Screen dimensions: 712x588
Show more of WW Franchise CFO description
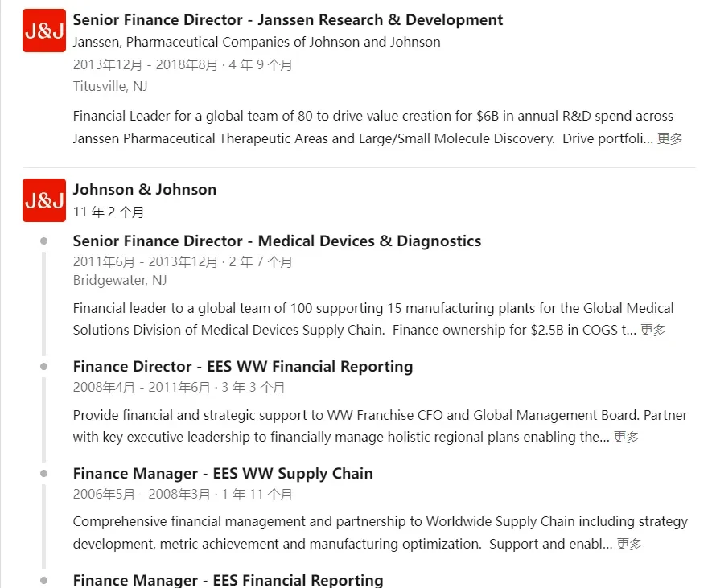[x=626, y=438]
